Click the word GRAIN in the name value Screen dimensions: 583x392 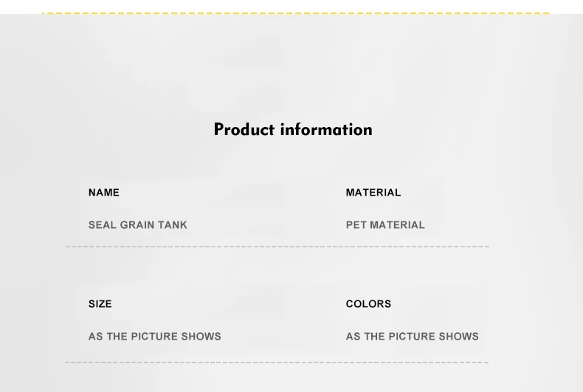coord(137,224)
